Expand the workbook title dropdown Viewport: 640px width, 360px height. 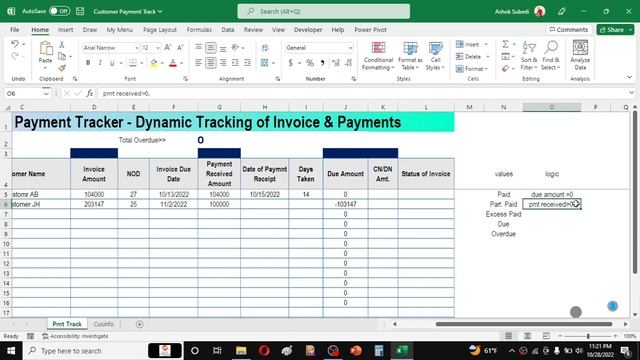160,11
